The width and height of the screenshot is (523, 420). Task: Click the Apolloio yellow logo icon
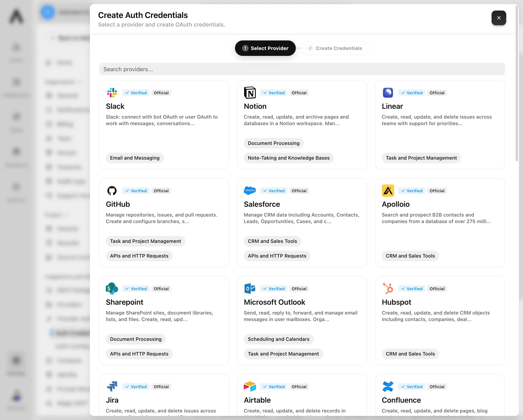click(x=388, y=190)
